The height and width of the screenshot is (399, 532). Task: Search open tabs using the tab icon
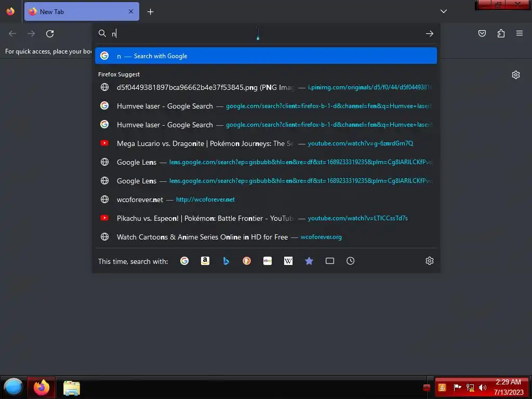click(330, 261)
